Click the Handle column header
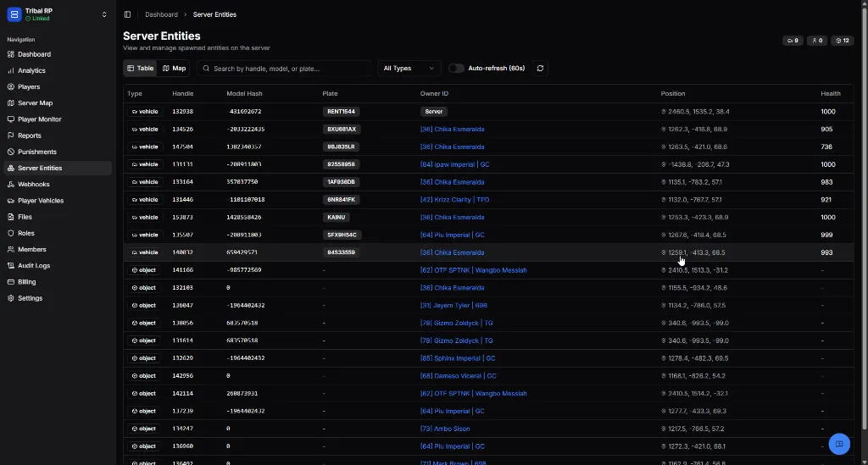This screenshot has width=868, height=465. pos(183,93)
